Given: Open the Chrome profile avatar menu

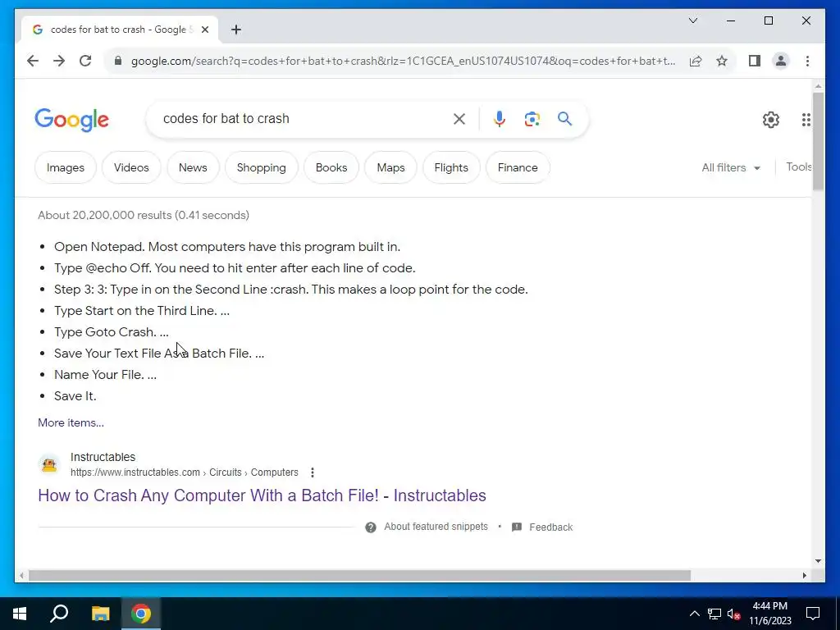Looking at the screenshot, I should click(781, 61).
